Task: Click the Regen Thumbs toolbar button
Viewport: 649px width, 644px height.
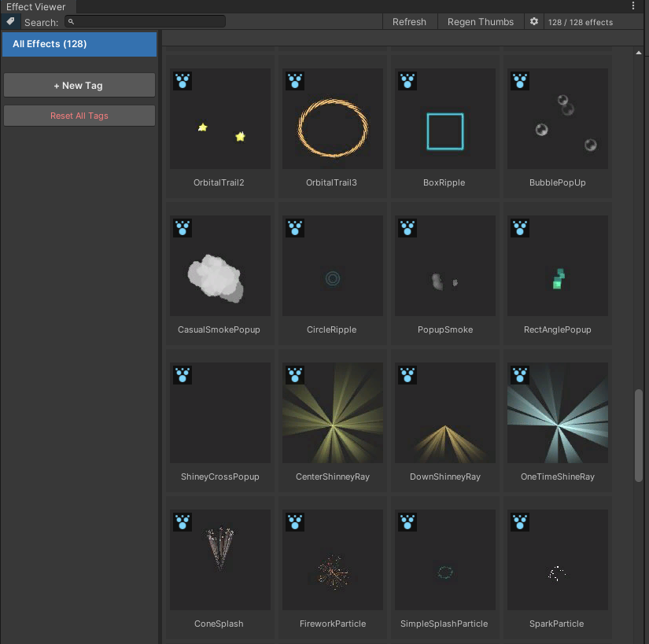Action: pos(481,22)
